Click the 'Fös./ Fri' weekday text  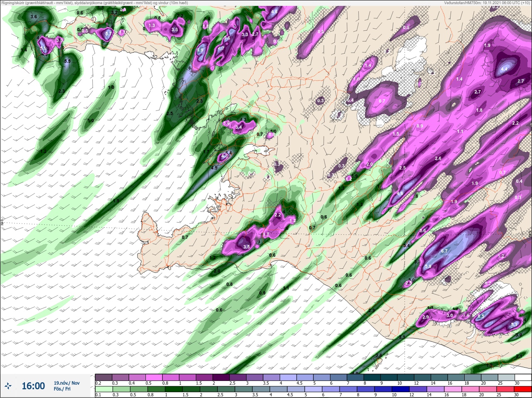(62, 389)
